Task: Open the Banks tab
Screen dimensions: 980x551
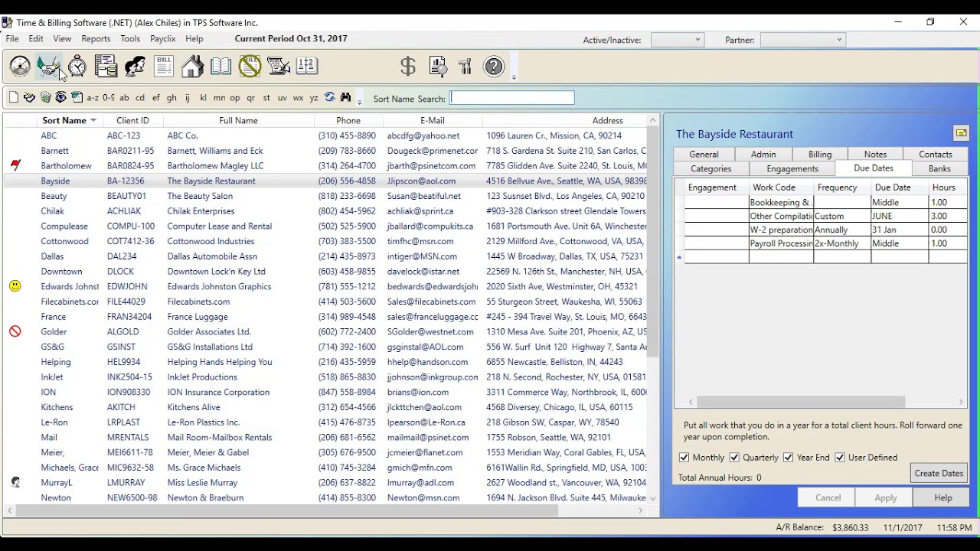Action: point(939,169)
